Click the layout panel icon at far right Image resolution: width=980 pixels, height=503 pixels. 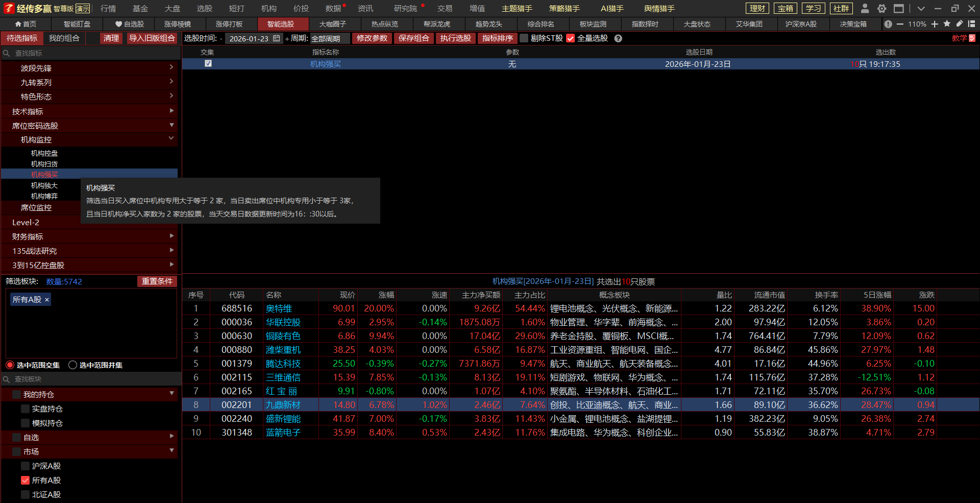[x=972, y=24]
